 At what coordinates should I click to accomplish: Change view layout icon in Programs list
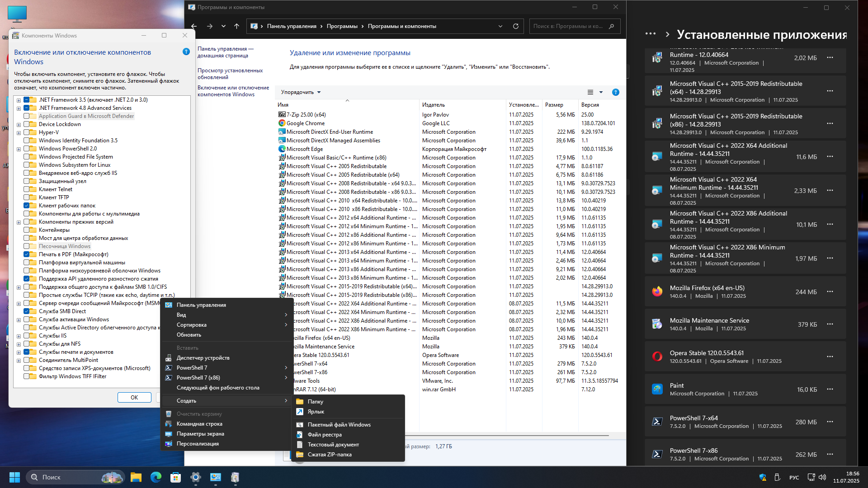coord(590,92)
